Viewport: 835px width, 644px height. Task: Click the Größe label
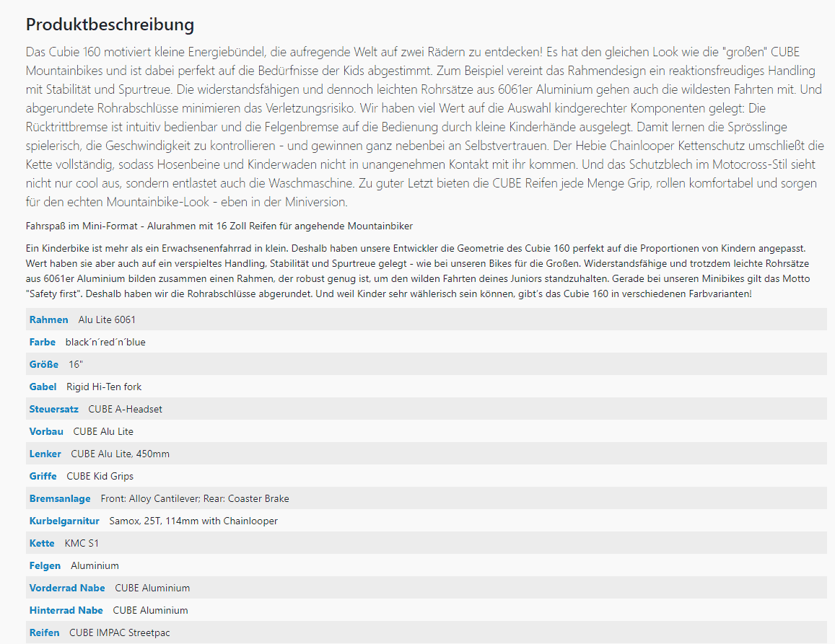43,364
